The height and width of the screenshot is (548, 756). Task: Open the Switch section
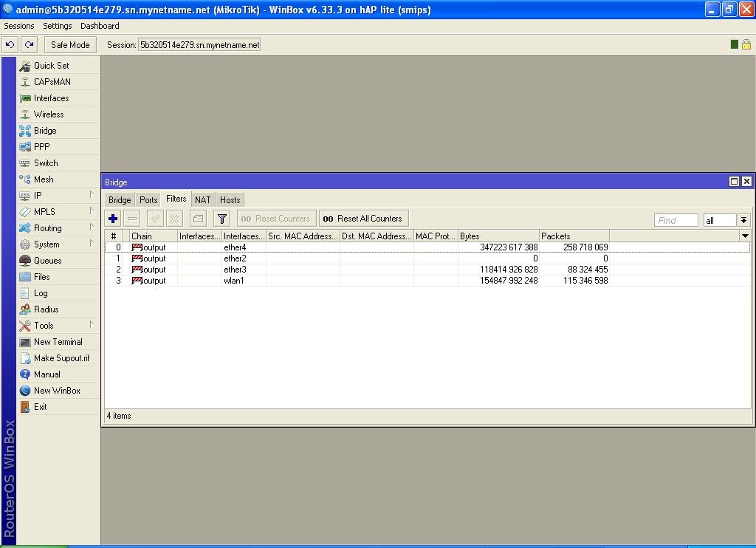58,163
